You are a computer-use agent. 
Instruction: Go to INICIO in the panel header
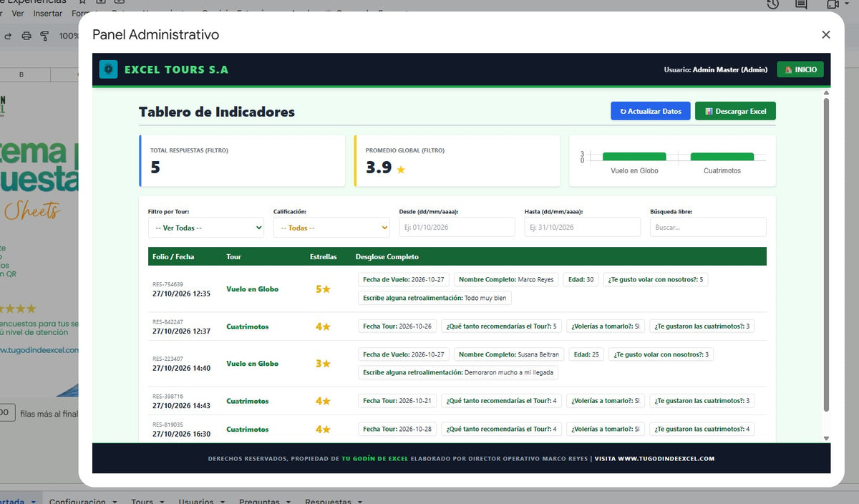pyautogui.click(x=800, y=69)
